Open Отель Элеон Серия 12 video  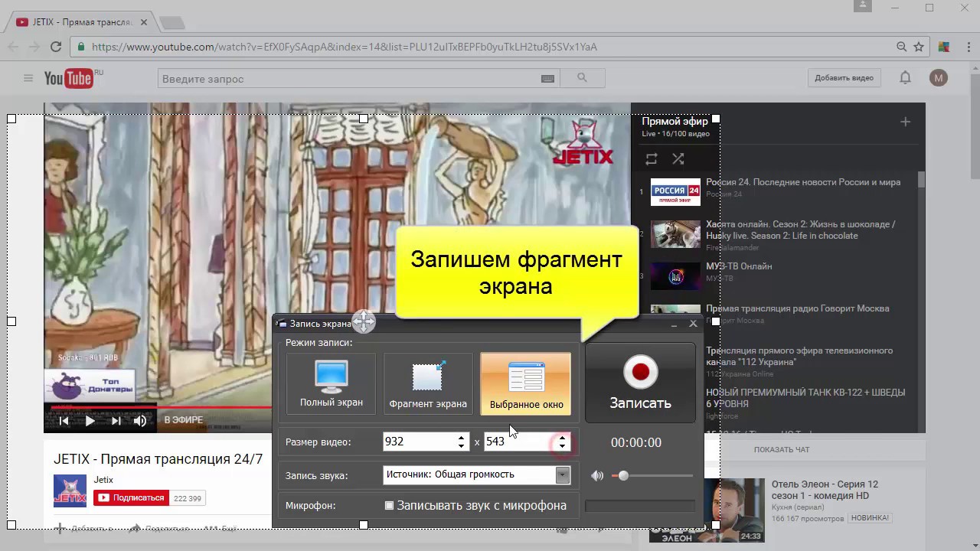pyautogui.click(x=825, y=490)
